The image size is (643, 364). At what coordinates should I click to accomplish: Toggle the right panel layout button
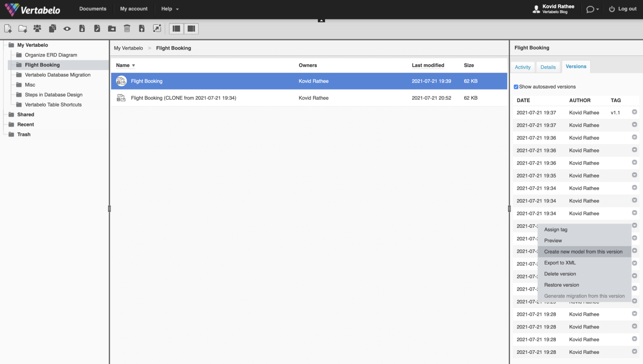tap(191, 29)
